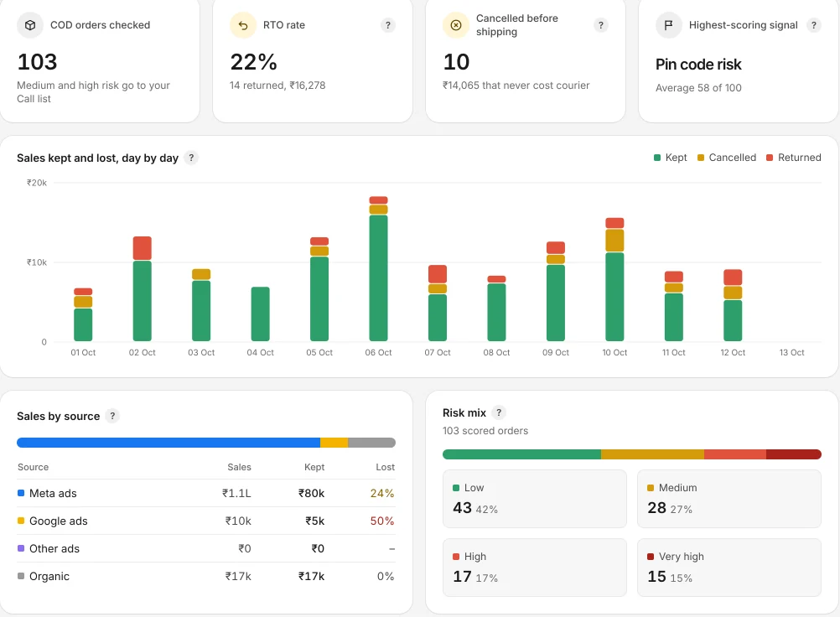This screenshot has width=840, height=617.
Task: Click the Cancelled before shipping circle-x icon
Action: (x=456, y=25)
